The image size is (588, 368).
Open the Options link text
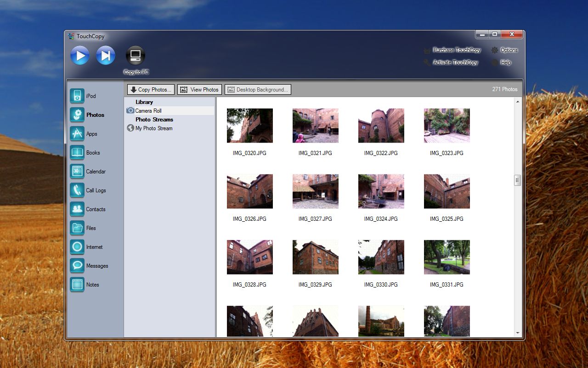509,50
